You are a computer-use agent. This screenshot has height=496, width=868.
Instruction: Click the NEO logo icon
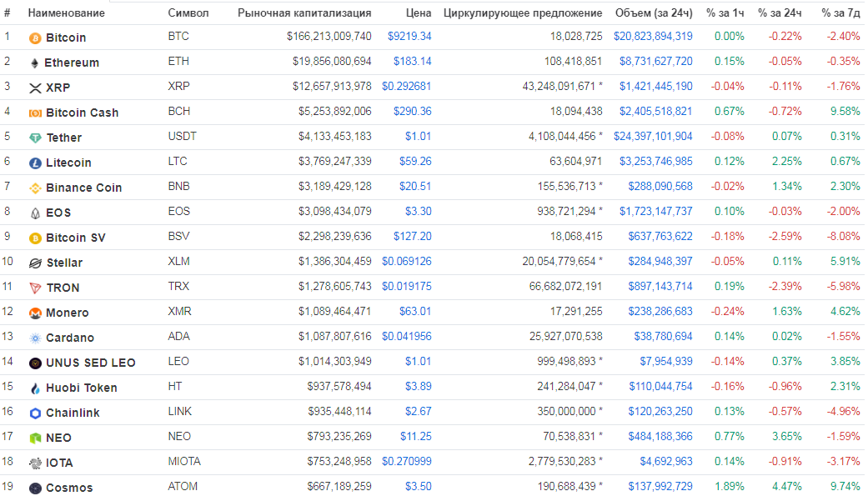35,438
